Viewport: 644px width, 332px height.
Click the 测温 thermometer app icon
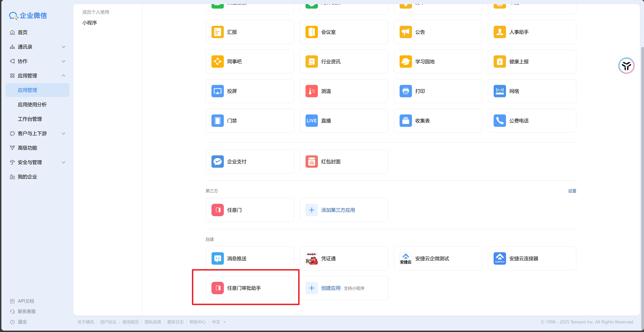point(311,91)
